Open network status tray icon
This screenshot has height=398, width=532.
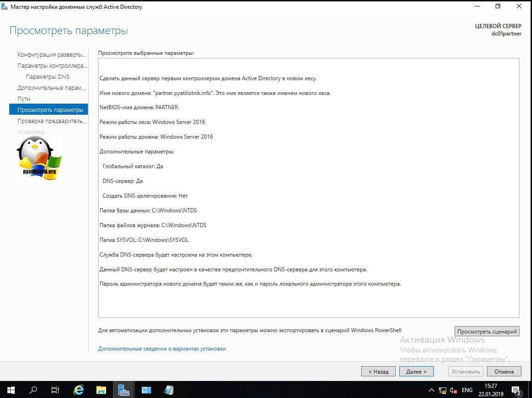tap(443, 390)
